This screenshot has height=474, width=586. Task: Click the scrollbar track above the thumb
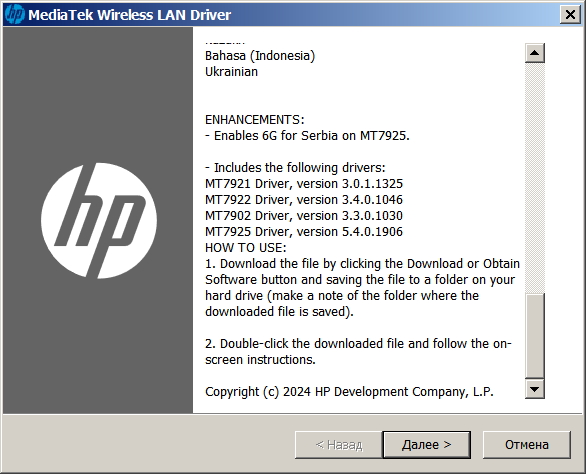(534, 178)
